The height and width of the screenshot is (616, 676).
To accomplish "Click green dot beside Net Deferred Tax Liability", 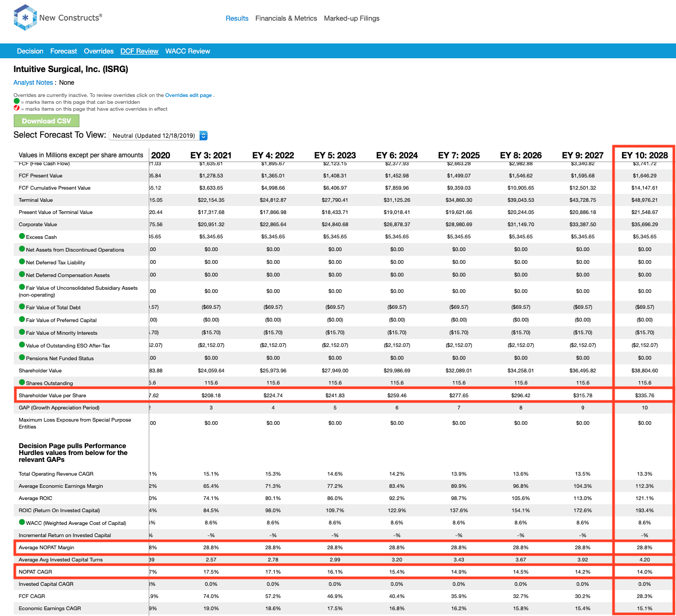I will coord(22,262).
